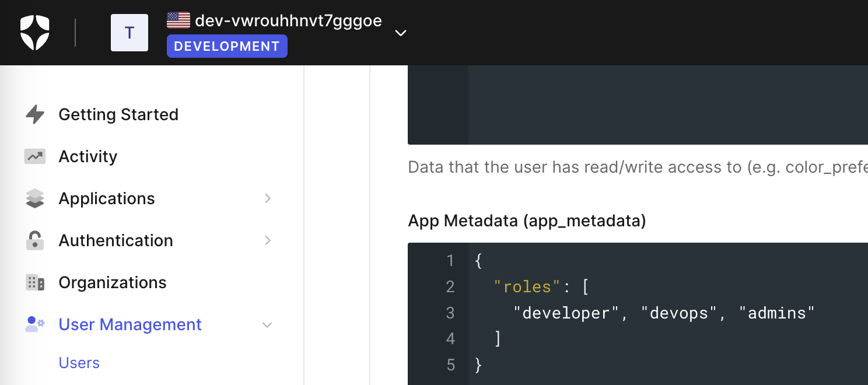This screenshot has height=385, width=868.
Task: Click the User Management people icon
Action: 35,324
